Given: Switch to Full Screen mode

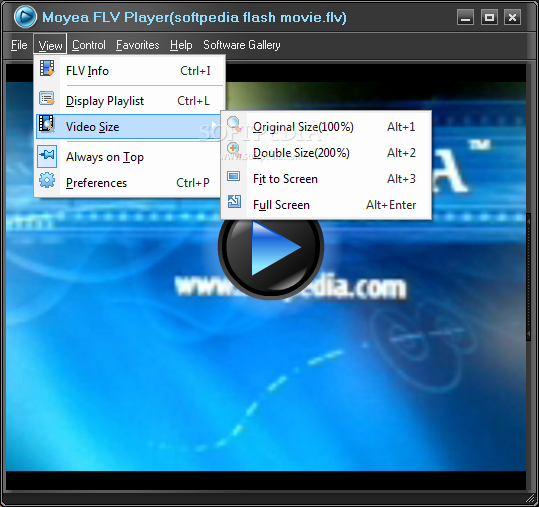Looking at the screenshot, I should [326, 205].
